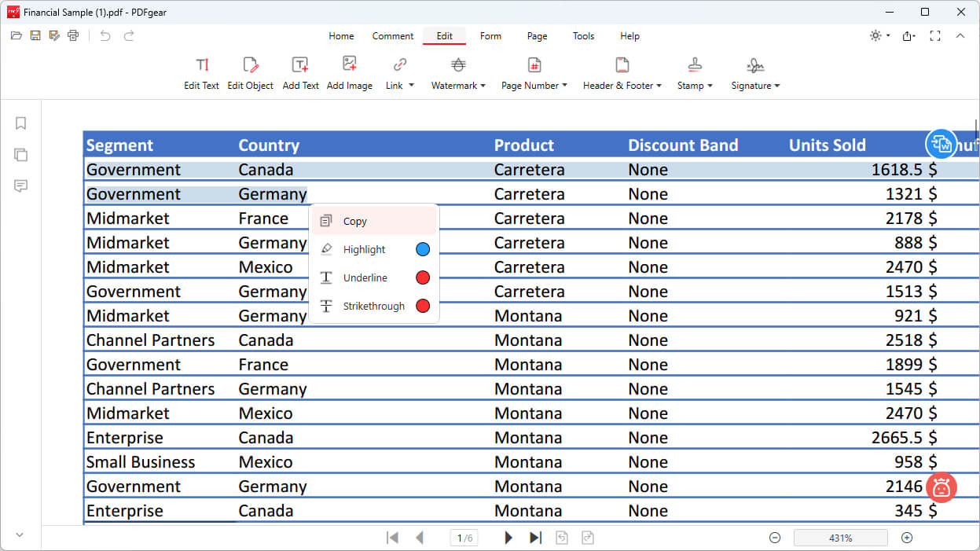
Task: Click the zoom in plus button
Action: [906, 538]
